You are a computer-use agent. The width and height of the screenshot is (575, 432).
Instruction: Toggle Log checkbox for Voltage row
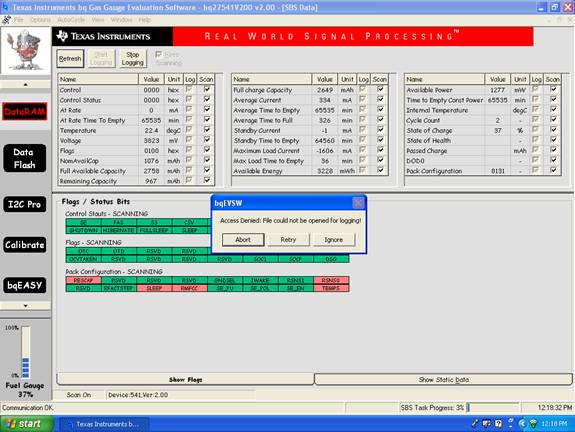click(189, 140)
